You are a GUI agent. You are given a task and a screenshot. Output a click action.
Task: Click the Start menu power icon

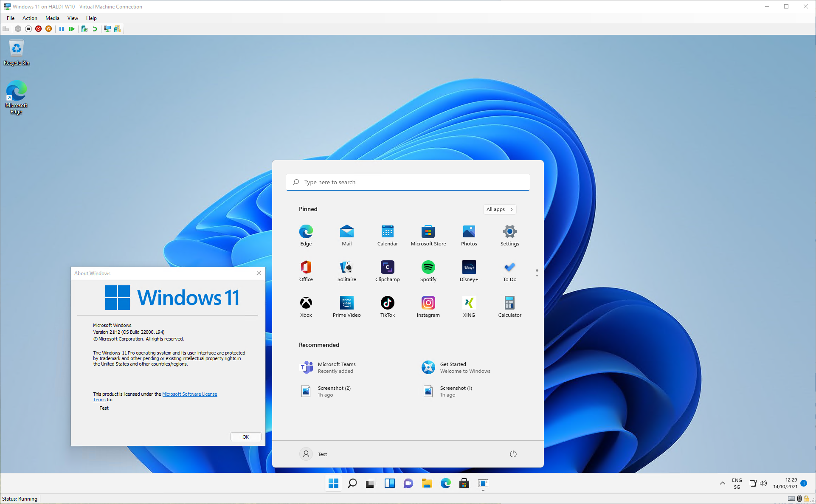[x=513, y=454]
